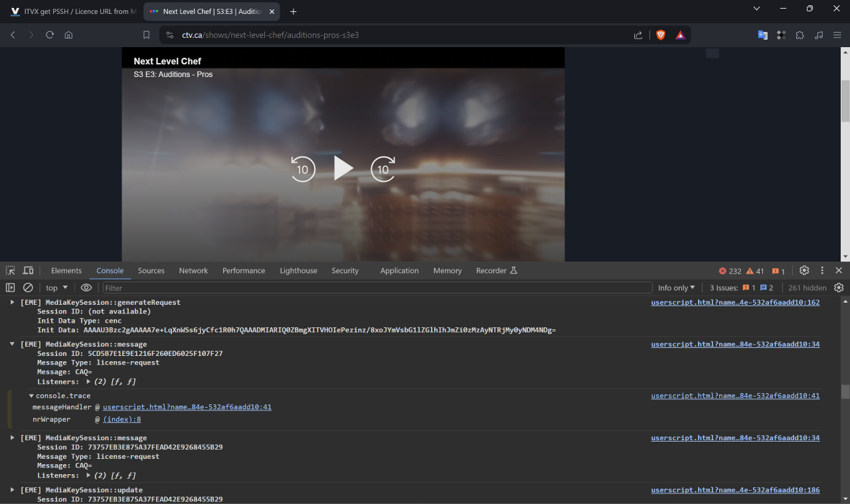Open DevTools settings gear
This screenshot has width=850, height=504.
click(804, 270)
